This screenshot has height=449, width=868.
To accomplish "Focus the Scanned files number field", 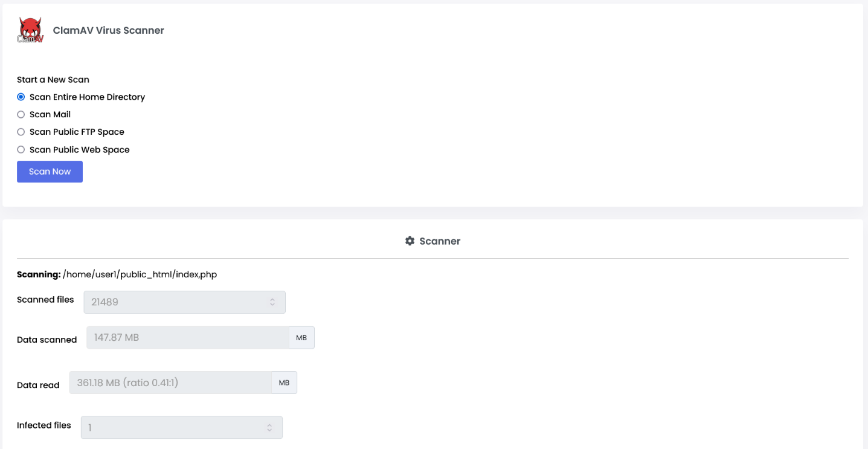I will point(175,302).
